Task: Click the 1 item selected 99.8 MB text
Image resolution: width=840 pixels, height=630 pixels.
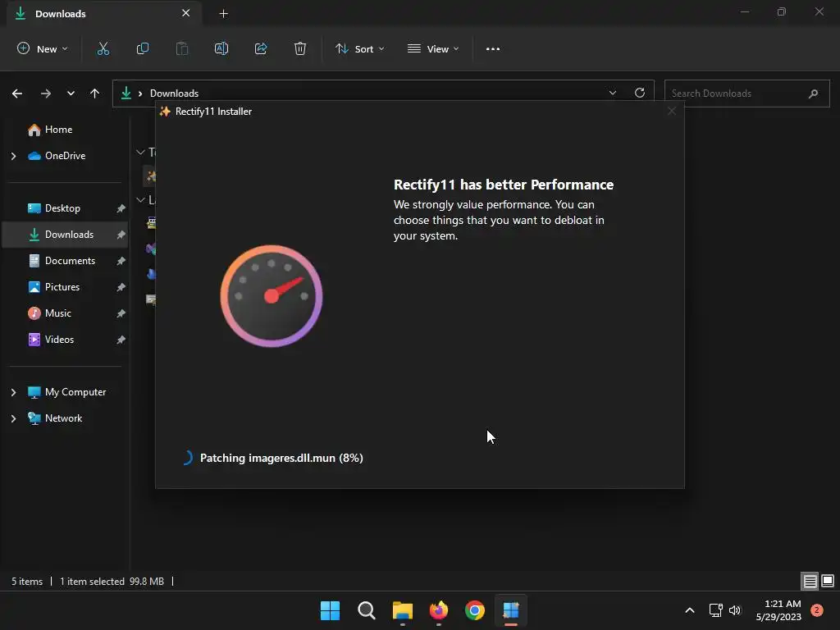Action: point(112,582)
